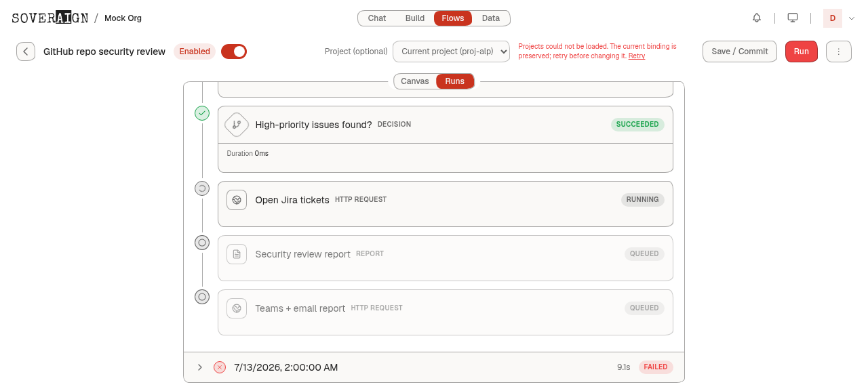
Task: Click the Save / Commit button
Action: point(740,52)
